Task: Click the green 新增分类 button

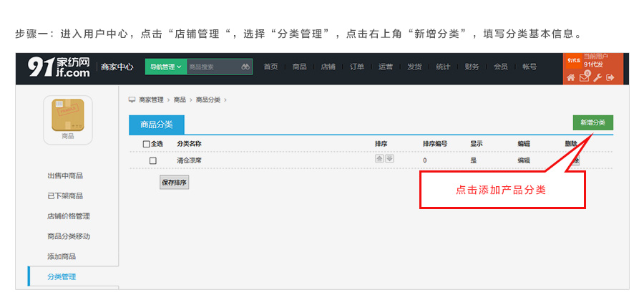Action: 593,122
